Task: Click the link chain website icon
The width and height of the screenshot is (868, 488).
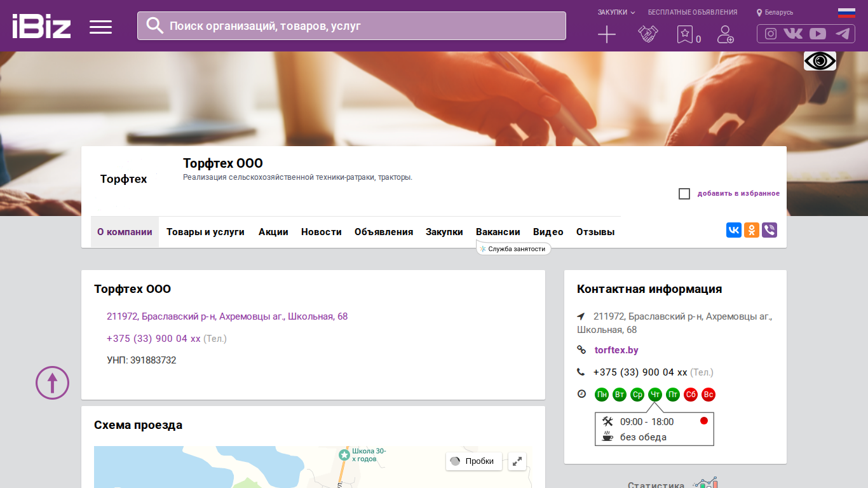Action: [581, 349]
